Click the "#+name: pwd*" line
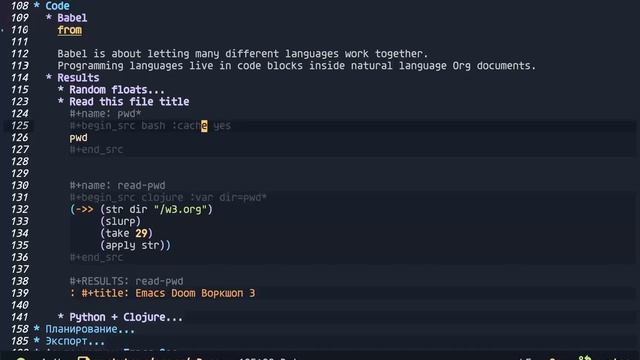This screenshot has width=640, height=360. point(105,114)
